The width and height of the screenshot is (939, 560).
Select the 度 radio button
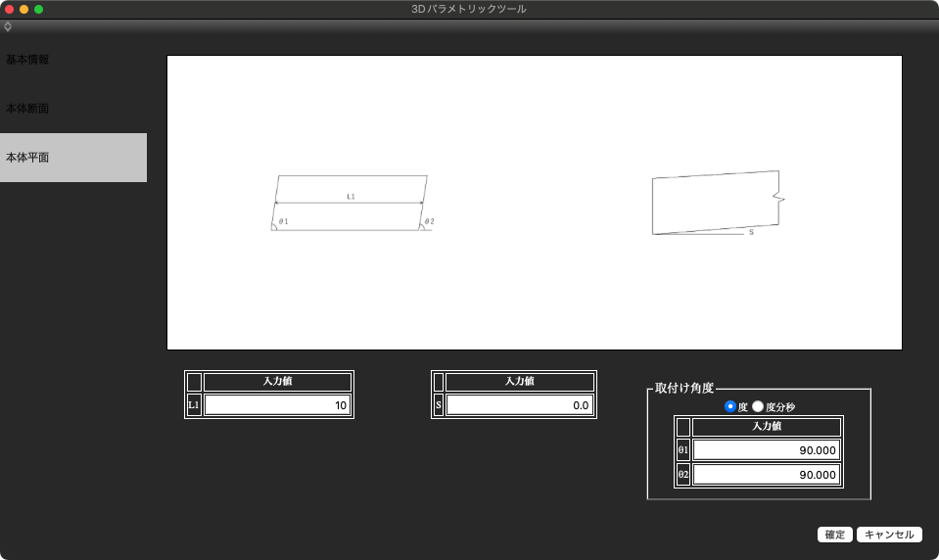point(730,406)
